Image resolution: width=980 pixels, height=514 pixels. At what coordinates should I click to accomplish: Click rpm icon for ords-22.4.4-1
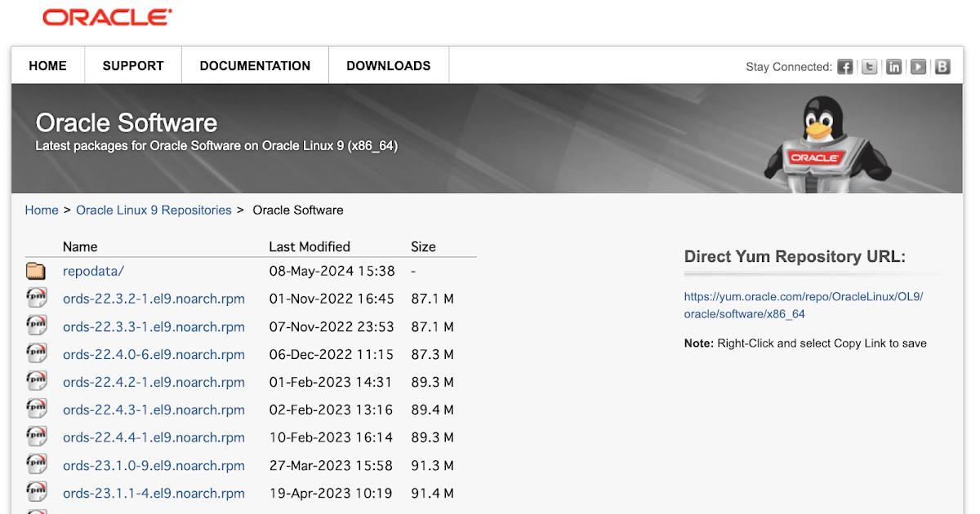tap(36, 436)
